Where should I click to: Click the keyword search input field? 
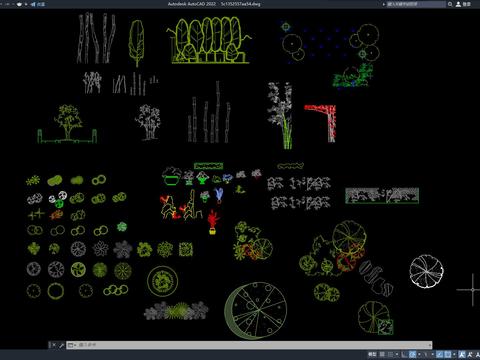click(x=416, y=4)
